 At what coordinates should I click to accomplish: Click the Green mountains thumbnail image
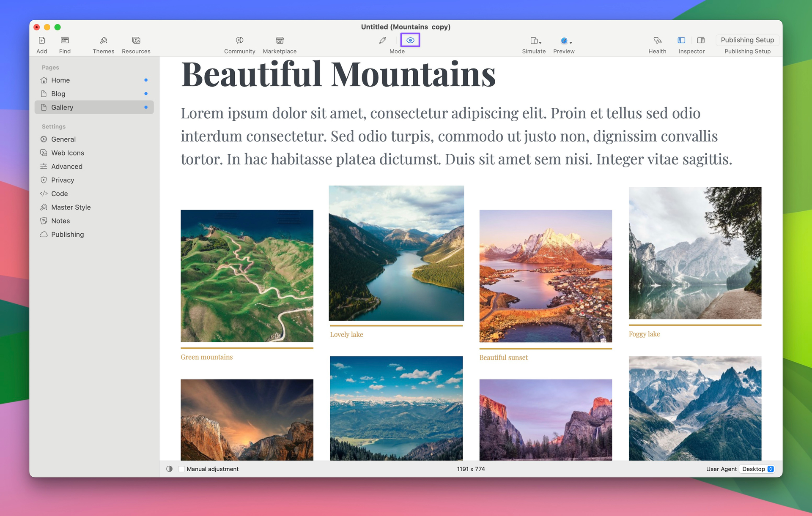point(247,276)
